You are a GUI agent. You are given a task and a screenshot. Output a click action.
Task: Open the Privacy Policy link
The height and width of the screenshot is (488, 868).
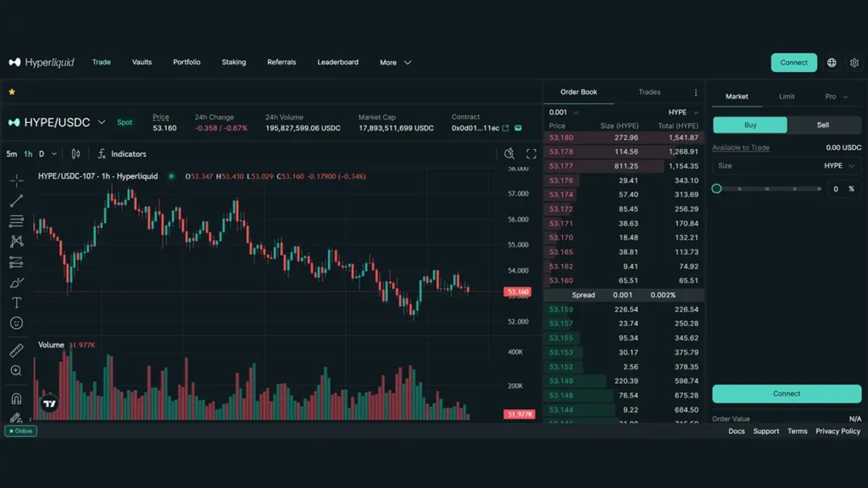click(838, 431)
